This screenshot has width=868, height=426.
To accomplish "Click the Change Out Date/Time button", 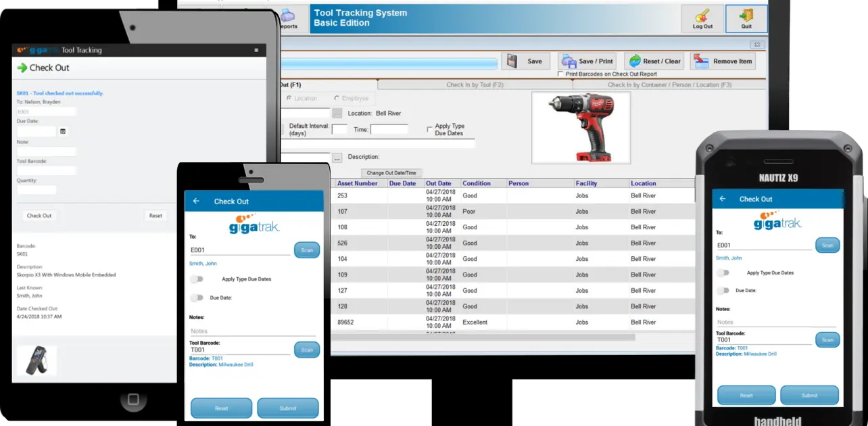I will pos(391,173).
